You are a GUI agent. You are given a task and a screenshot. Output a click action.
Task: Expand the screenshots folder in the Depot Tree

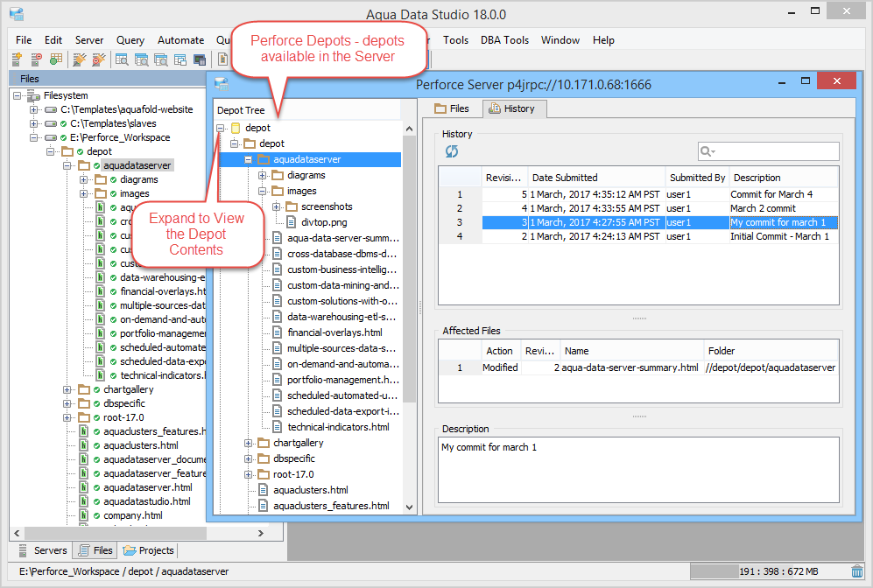pos(276,207)
